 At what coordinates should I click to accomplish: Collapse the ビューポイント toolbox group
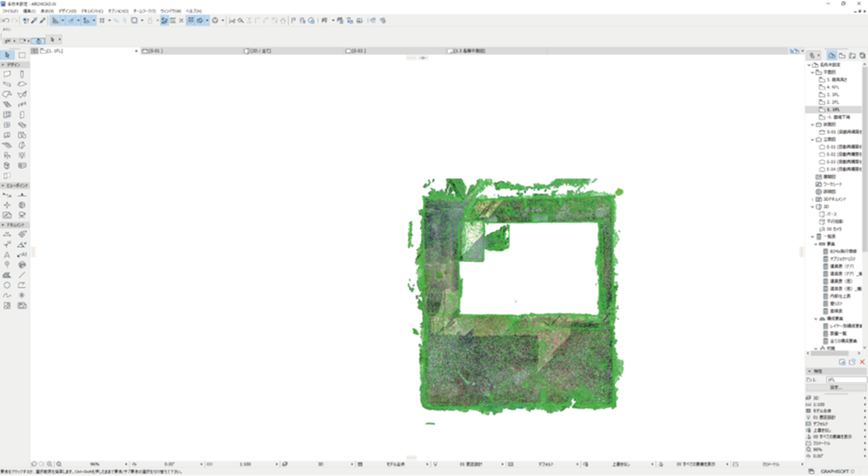pyautogui.click(x=3, y=185)
